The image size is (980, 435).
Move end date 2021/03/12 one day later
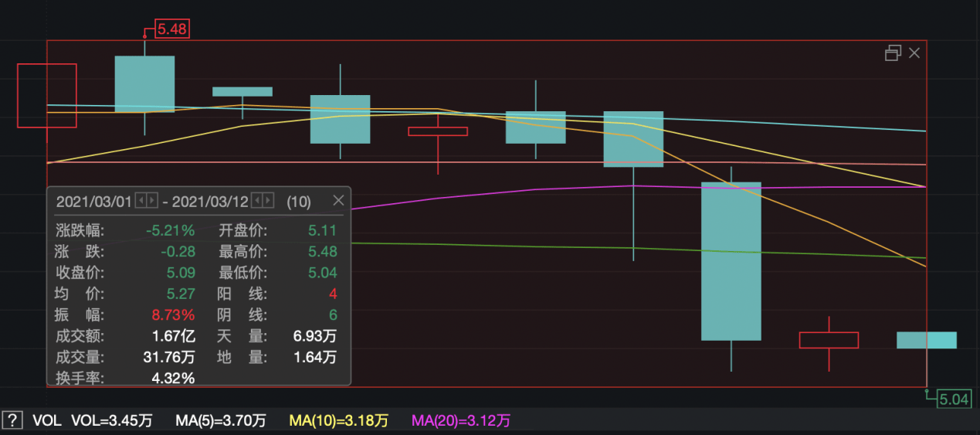(268, 201)
